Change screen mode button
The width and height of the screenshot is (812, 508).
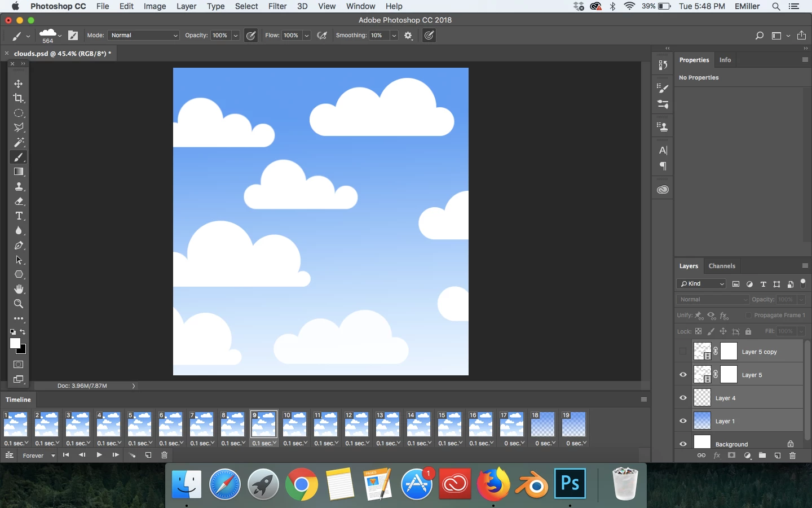tap(19, 379)
